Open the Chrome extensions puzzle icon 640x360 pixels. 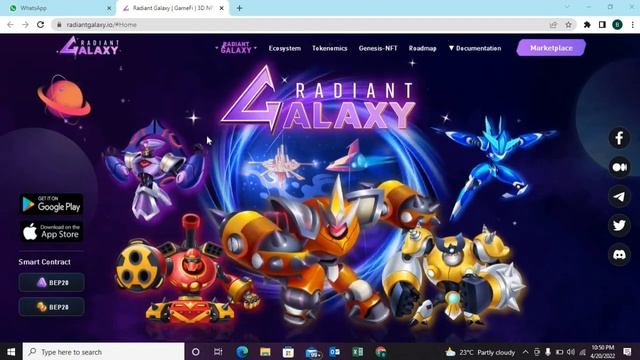[587, 25]
